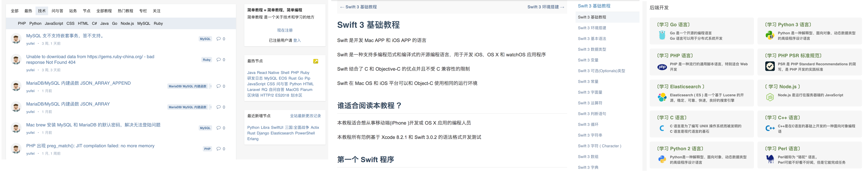This screenshot has width=868, height=172.
Task: Click the PHP PSR checkmark icon
Action: [x=770, y=66]
